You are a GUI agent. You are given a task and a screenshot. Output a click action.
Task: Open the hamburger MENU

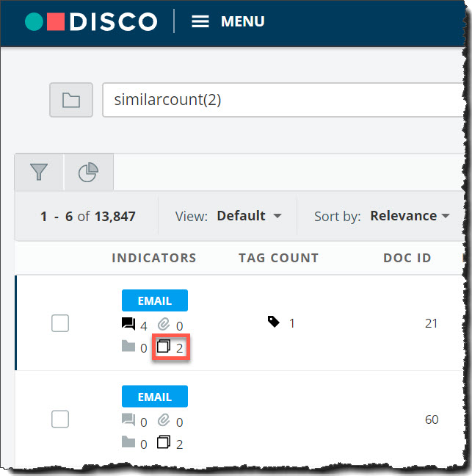click(228, 21)
